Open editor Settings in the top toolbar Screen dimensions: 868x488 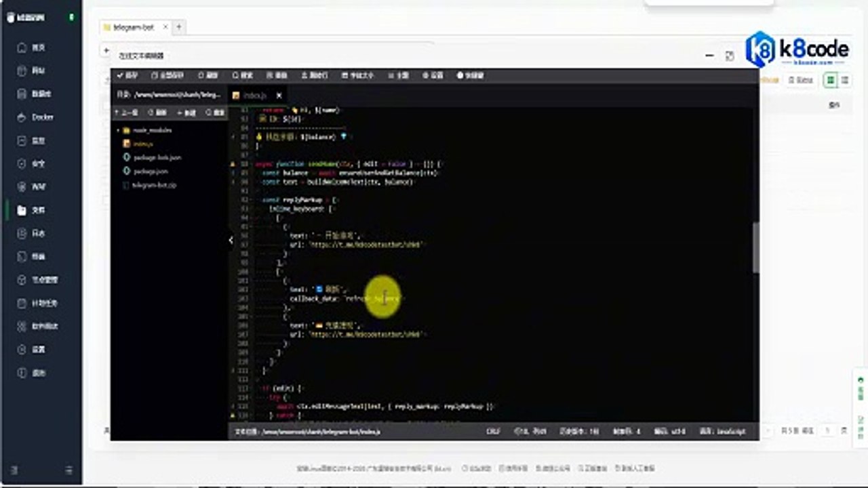pyautogui.click(x=433, y=75)
